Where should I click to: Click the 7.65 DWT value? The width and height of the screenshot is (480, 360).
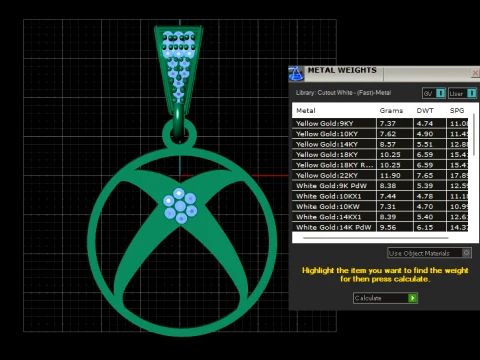[425, 175]
